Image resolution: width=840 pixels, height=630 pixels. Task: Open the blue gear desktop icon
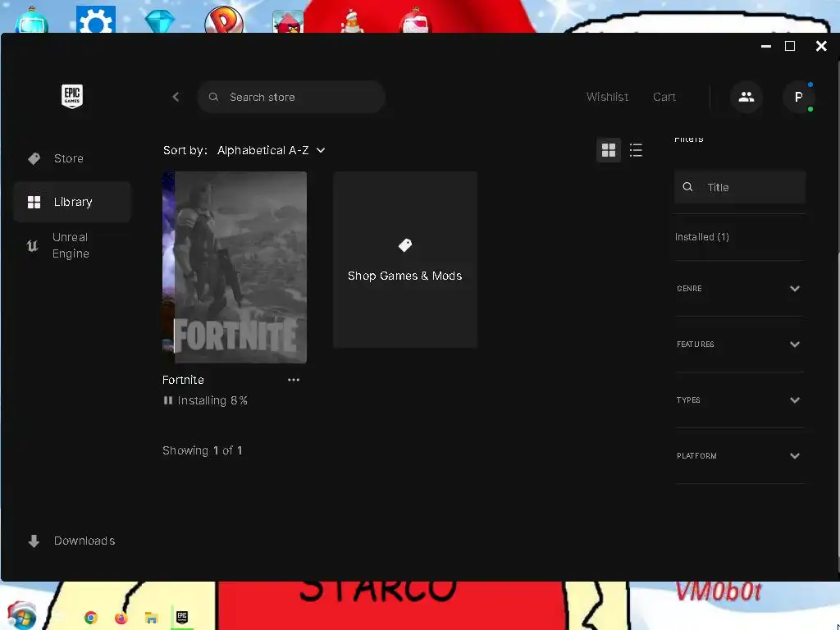[96, 20]
